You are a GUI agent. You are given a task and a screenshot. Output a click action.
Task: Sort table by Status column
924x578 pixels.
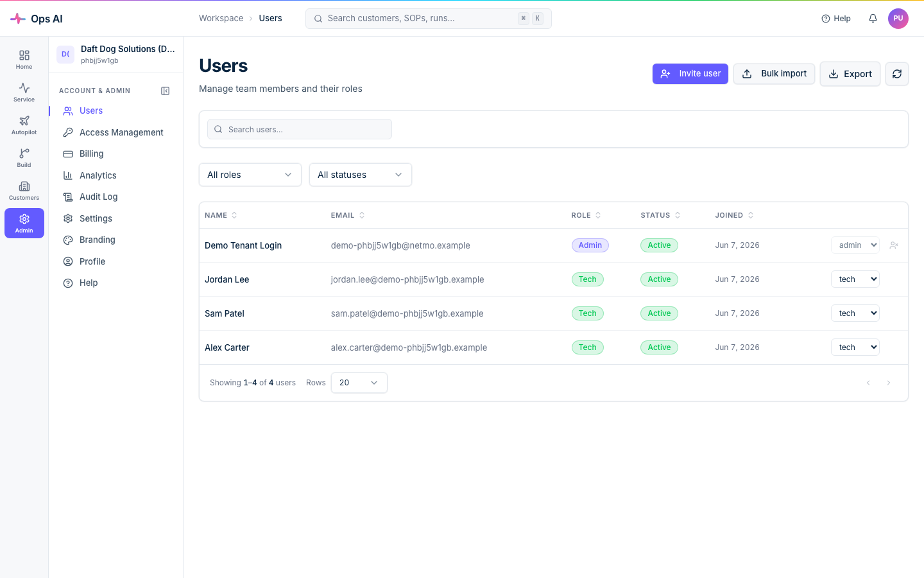660,215
